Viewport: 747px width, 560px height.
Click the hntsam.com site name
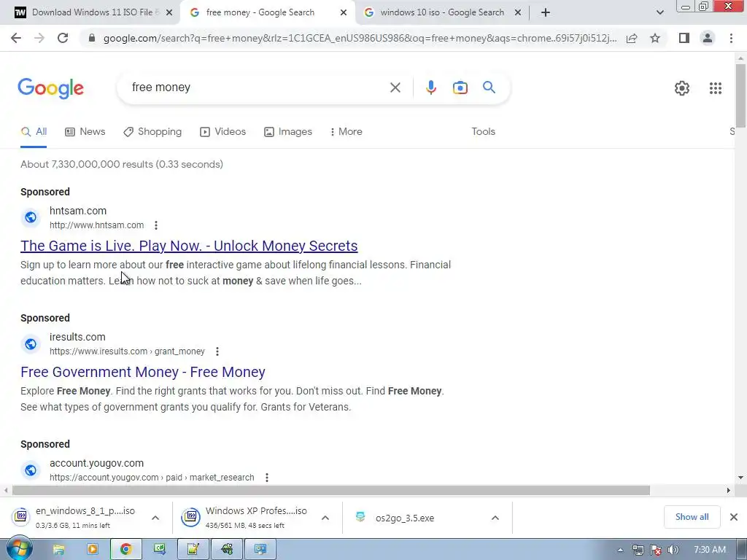pos(78,211)
